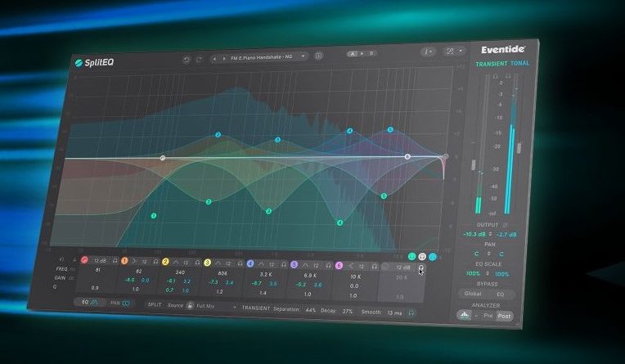Set analyzer to Pre
Image resolution: width=625 pixels, height=364 pixels.
[488, 316]
